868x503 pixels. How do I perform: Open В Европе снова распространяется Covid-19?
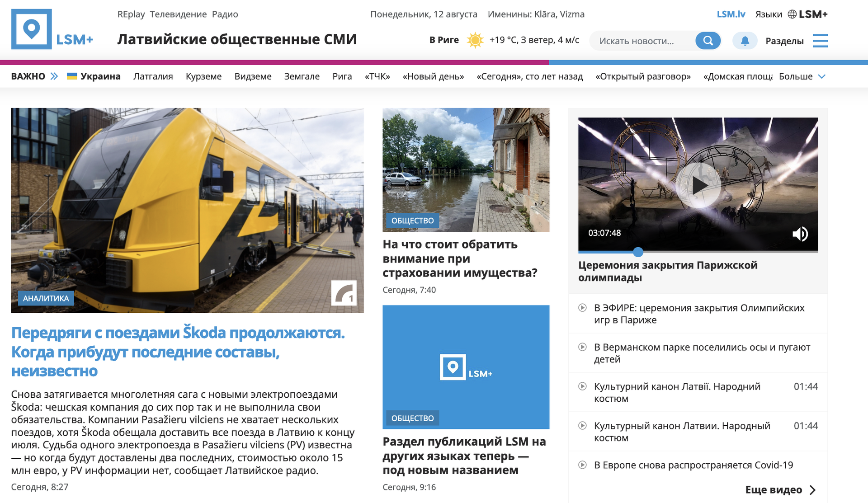tap(693, 465)
